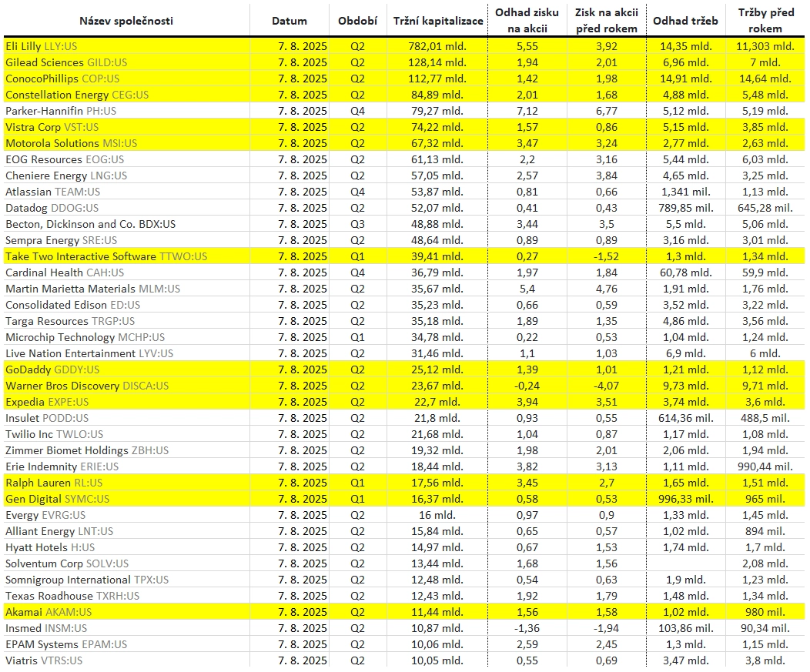
Task: Click the 'Název společnosti' column header
Action: (126, 21)
